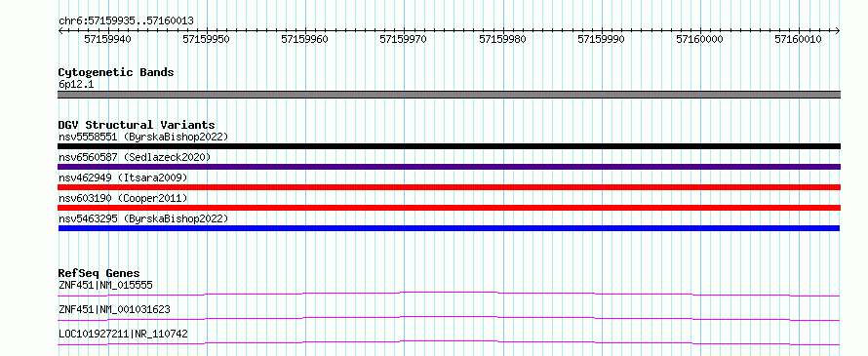The width and height of the screenshot is (868, 356).
Task: Click ruler position 57160010
Action: (x=798, y=39)
